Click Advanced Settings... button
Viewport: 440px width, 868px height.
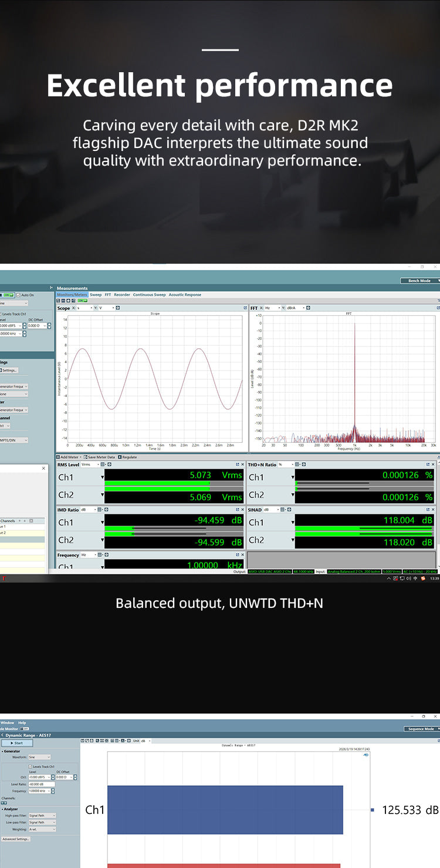pos(16,839)
